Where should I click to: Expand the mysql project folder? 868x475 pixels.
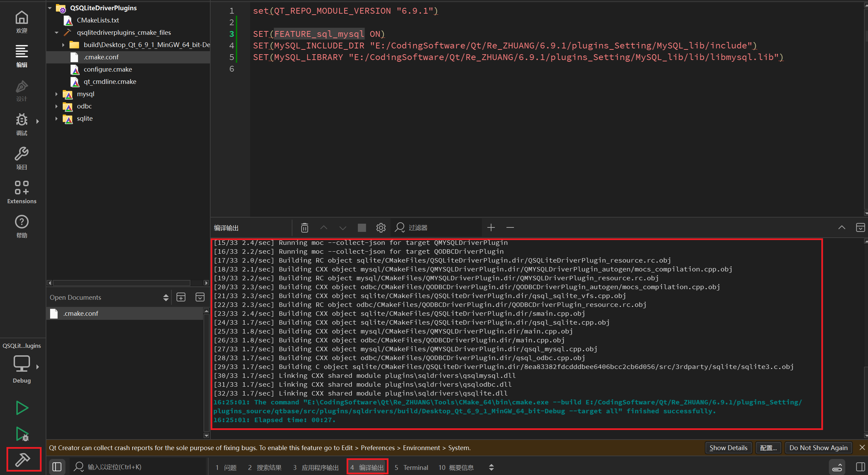[57, 94]
